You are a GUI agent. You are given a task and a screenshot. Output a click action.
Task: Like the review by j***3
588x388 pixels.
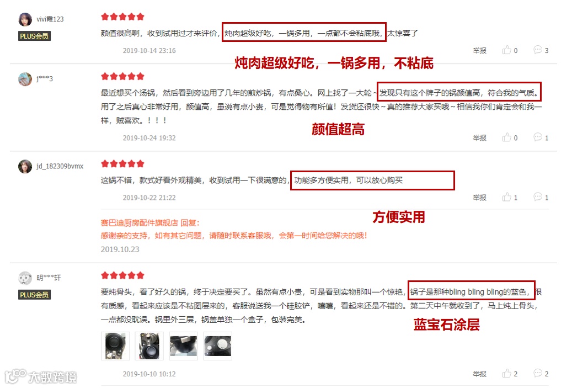510,138
